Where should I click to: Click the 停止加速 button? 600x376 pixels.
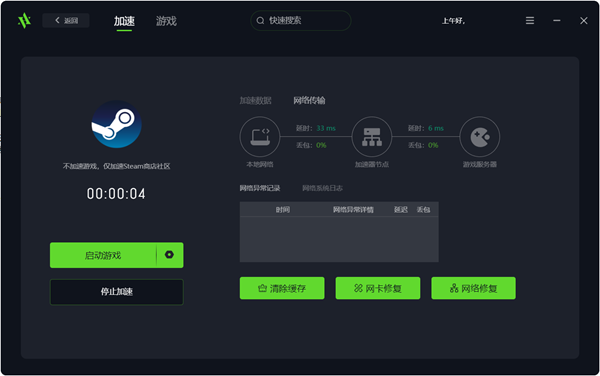coord(117,292)
